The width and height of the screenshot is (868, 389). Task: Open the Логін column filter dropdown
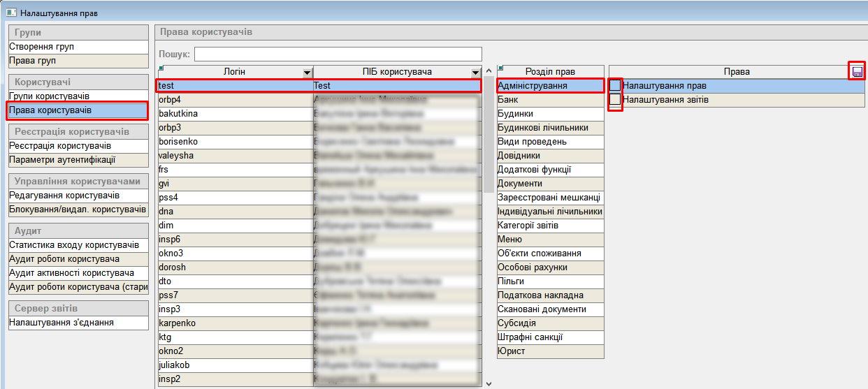306,72
